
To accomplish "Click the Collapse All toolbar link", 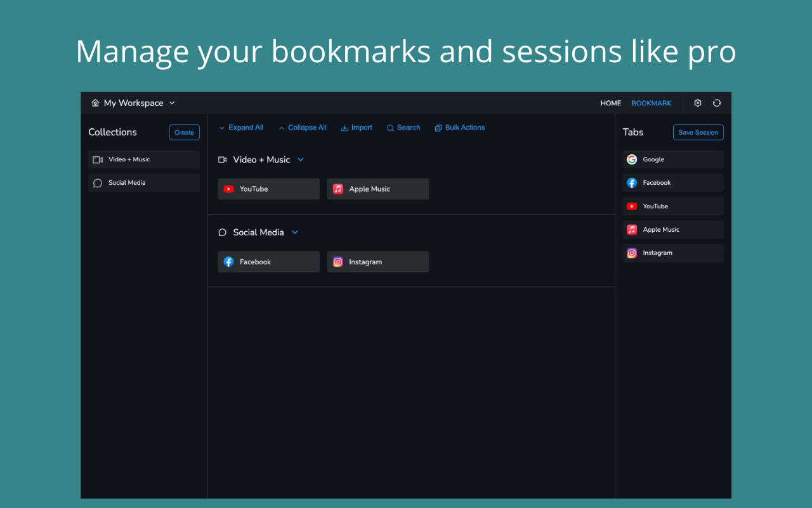I will pos(303,128).
